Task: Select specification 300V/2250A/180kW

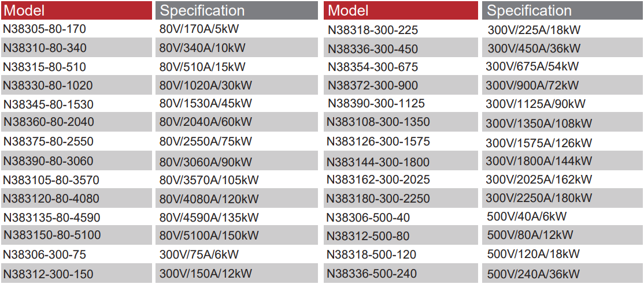Action: pos(539,199)
